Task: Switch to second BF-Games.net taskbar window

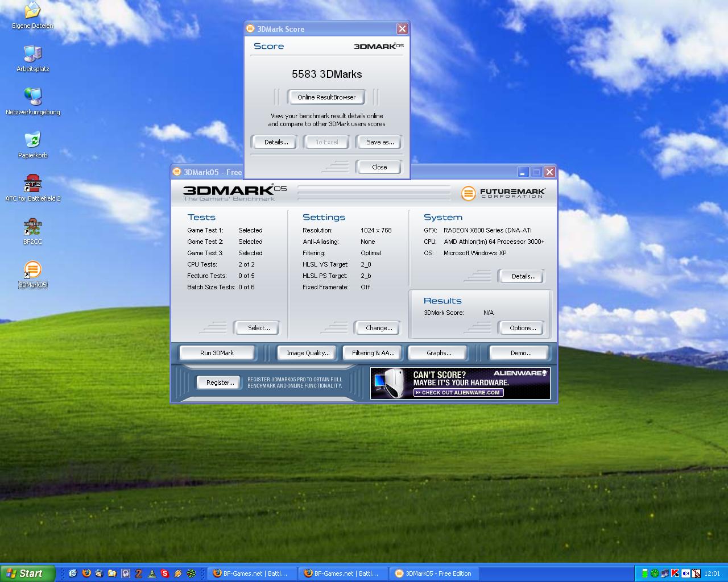Action: pyautogui.click(x=343, y=573)
